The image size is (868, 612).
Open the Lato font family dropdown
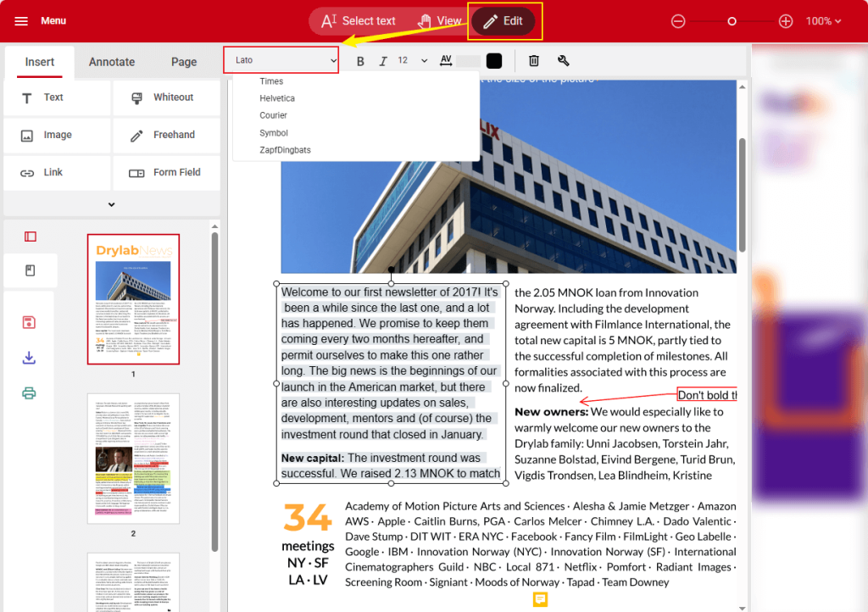[x=281, y=60]
